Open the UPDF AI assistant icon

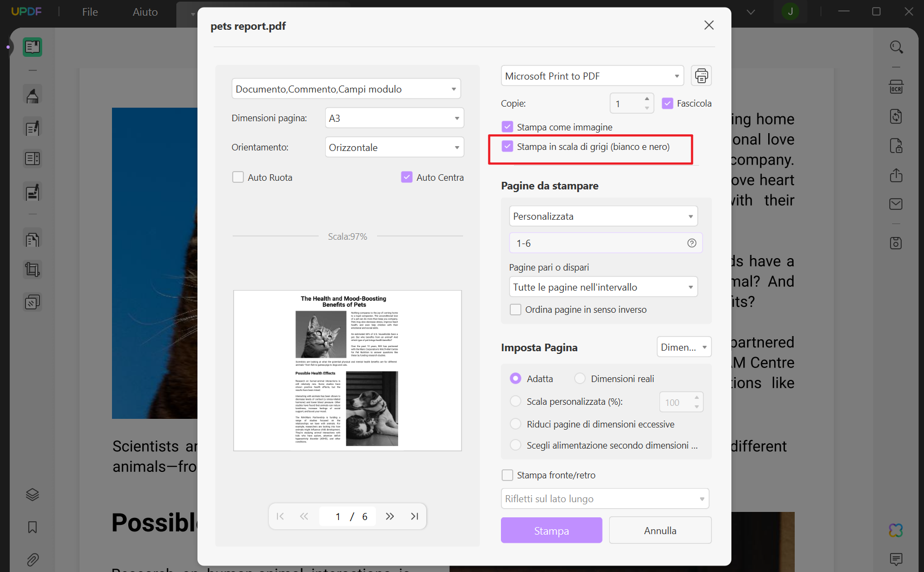click(x=896, y=530)
